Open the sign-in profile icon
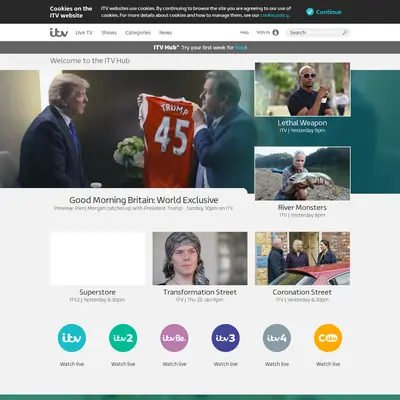Image resolution: width=400 pixels, height=400 pixels. tap(275, 32)
